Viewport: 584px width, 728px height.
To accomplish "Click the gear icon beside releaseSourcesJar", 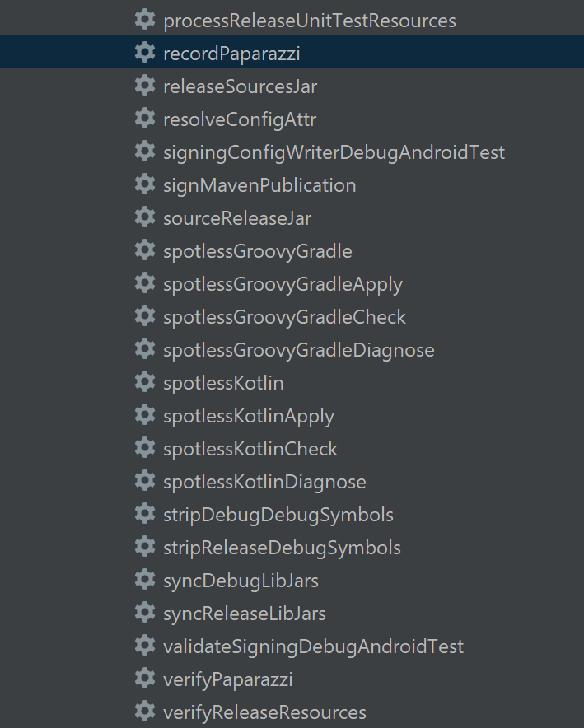I will point(145,86).
